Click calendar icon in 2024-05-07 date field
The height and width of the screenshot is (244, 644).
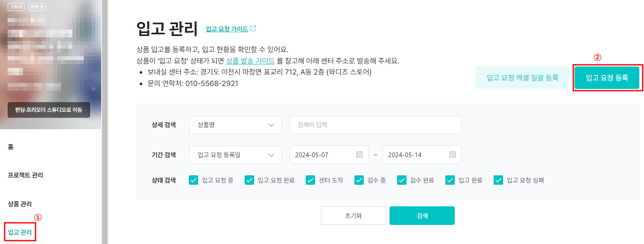359,155
